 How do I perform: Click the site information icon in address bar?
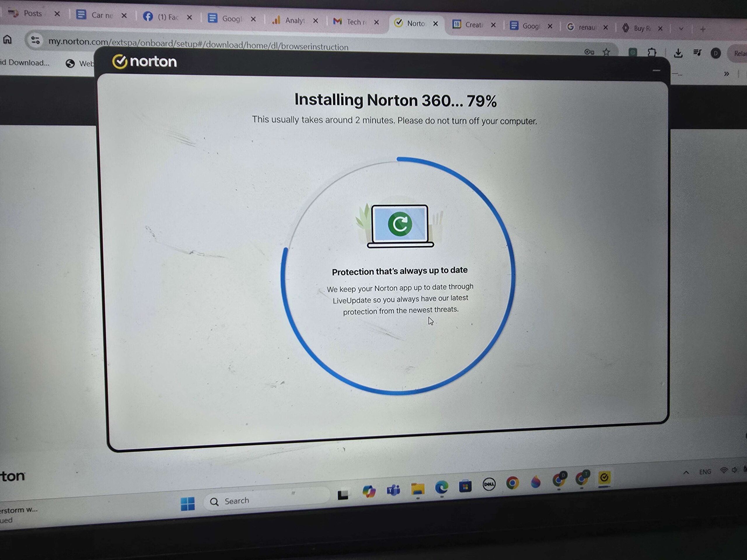pyautogui.click(x=35, y=41)
